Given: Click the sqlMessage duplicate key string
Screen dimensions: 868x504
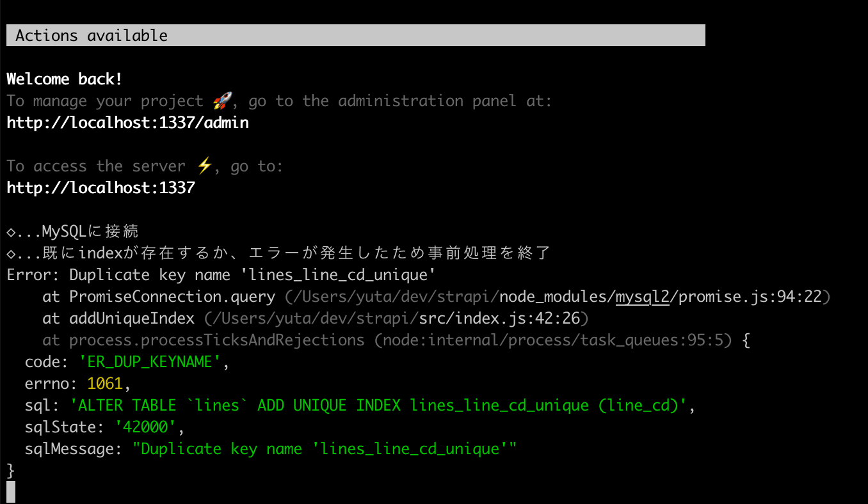Looking at the screenshot, I should 324,449.
